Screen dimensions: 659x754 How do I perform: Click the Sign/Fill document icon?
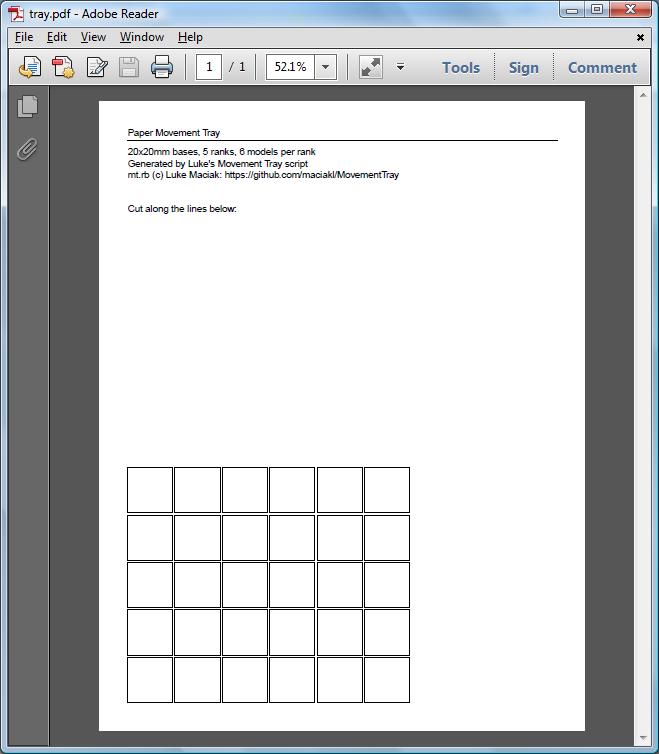coord(97,68)
